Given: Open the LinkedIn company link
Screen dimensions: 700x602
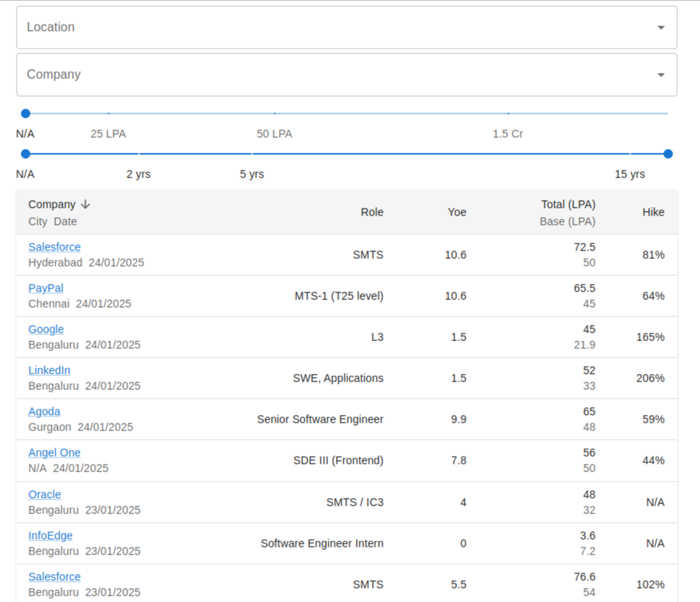Looking at the screenshot, I should 49,371.
